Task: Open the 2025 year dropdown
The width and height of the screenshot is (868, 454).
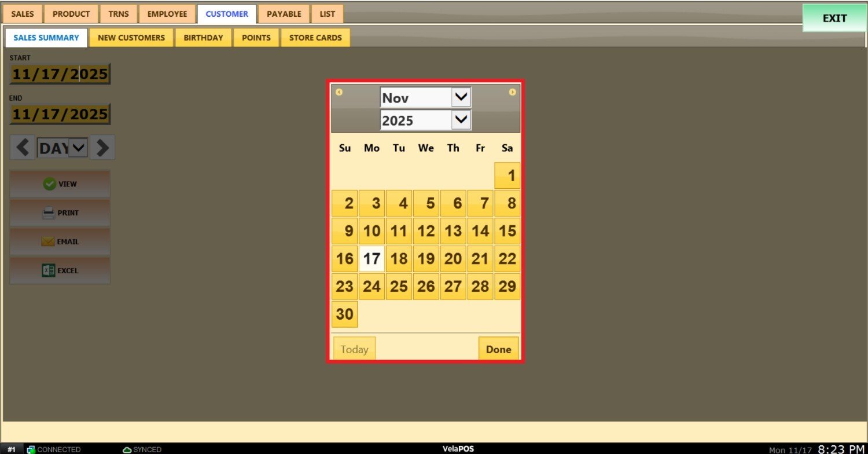Action: pos(461,120)
